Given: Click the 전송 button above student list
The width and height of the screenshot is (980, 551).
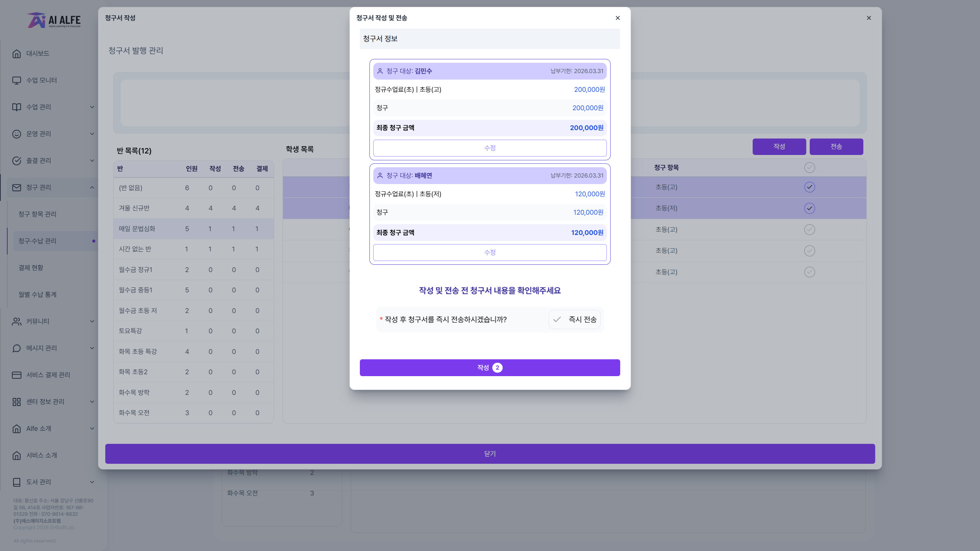Looking at the screenshot, I should [836, 147].
